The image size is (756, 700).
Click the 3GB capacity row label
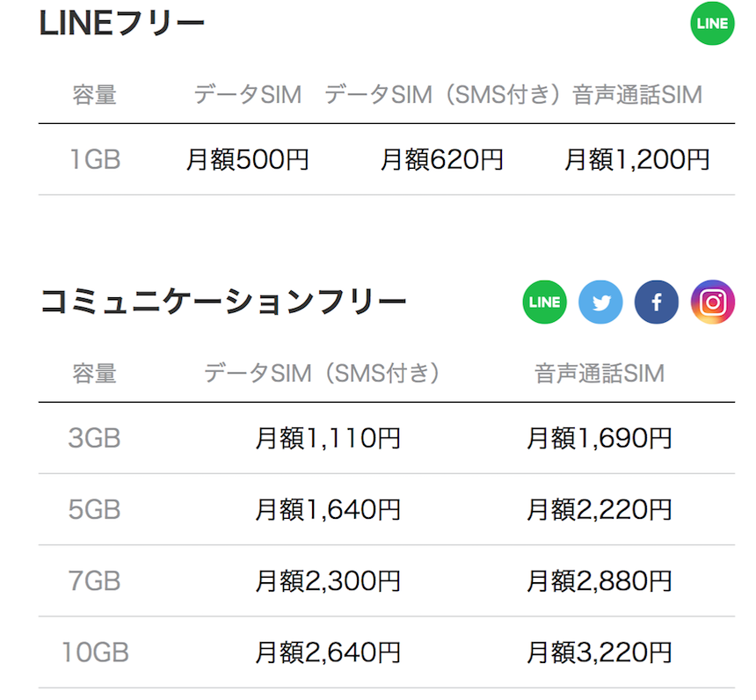pyautogui.click(x=95, y=438)
